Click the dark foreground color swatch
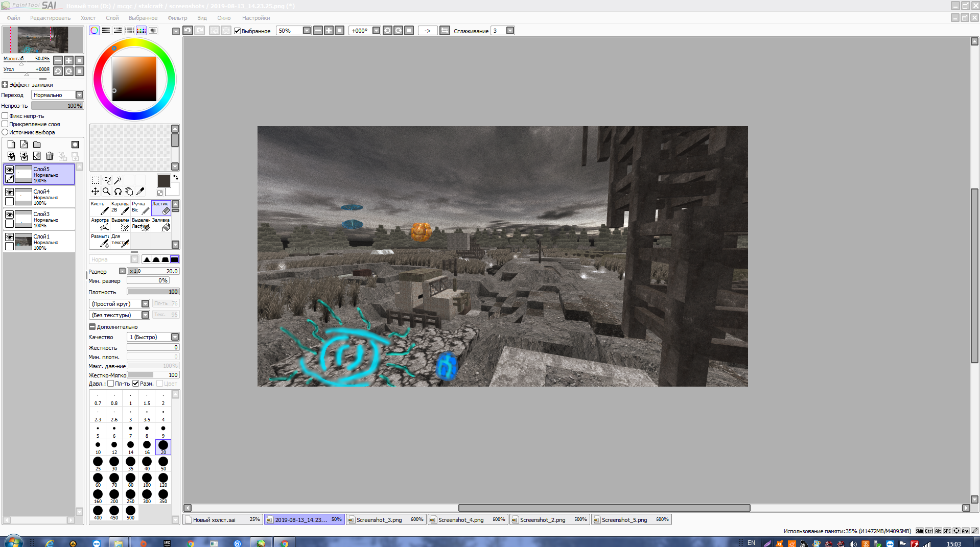This screenshot has width=980, height=547. 164,180
